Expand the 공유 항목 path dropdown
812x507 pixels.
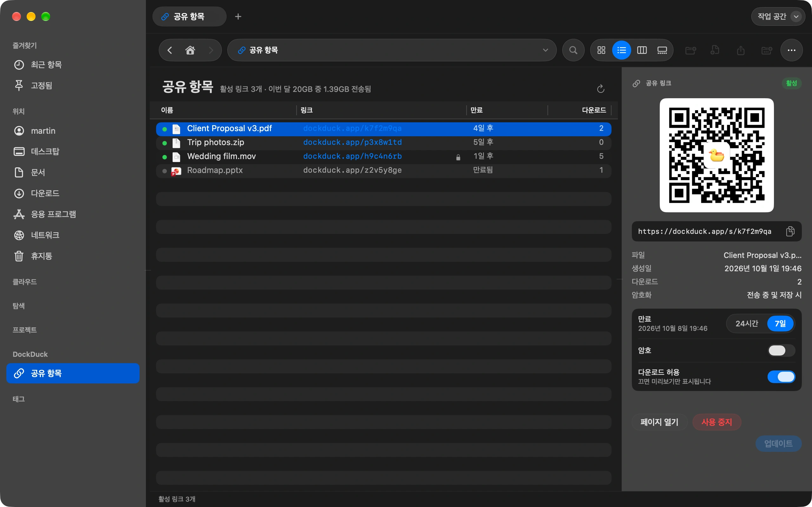(545, 50)
